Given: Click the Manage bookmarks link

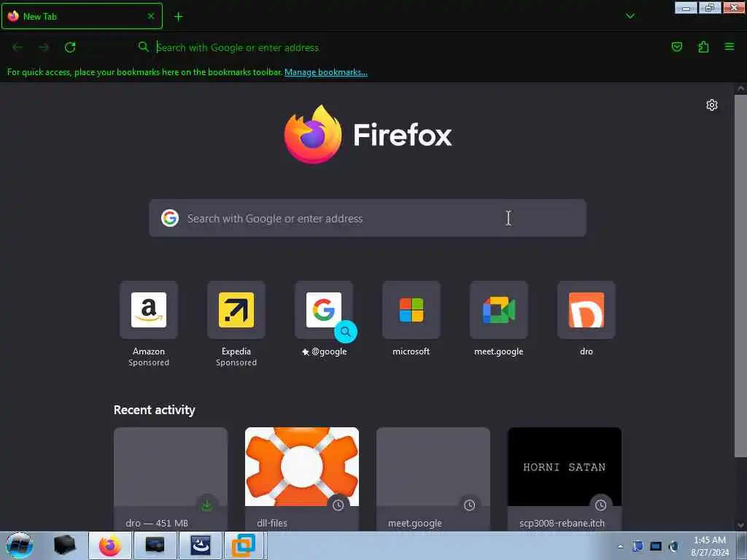Looking at the screenshot, I should coord(326,72).
